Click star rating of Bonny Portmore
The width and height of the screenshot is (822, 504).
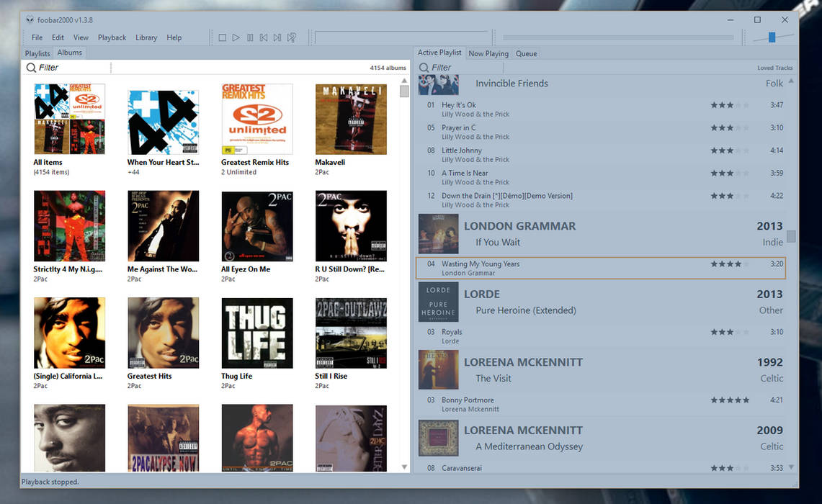(730, 400)
